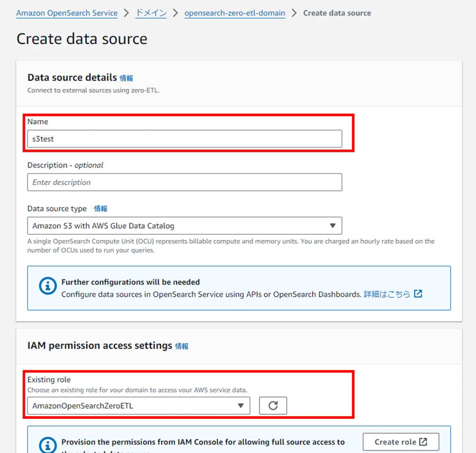The image size is (476, 453).
Task: Open the Existing role AmazonOpenSearchZeroETL dropdown
Action: 139,406
